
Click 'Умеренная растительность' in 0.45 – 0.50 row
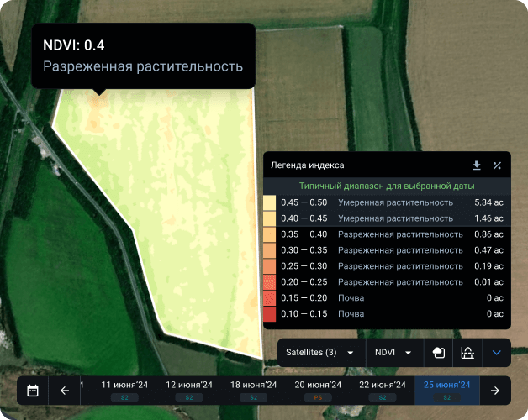395,202
